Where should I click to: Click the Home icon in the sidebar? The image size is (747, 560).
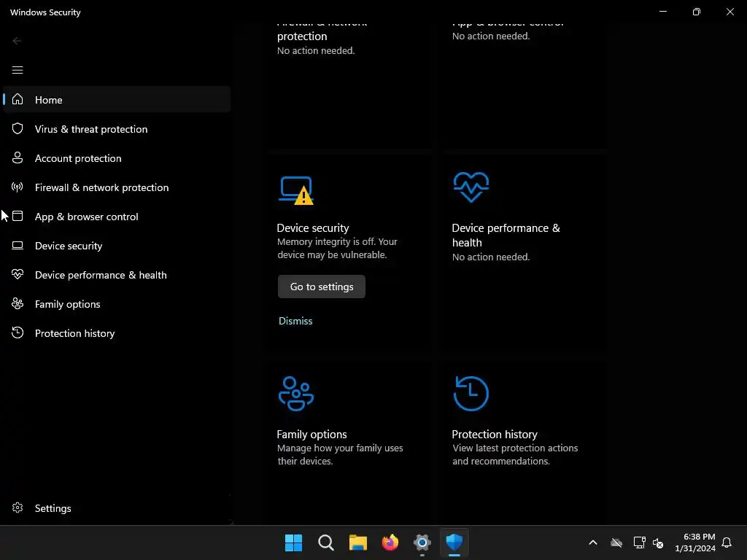[x=18, y=99]
